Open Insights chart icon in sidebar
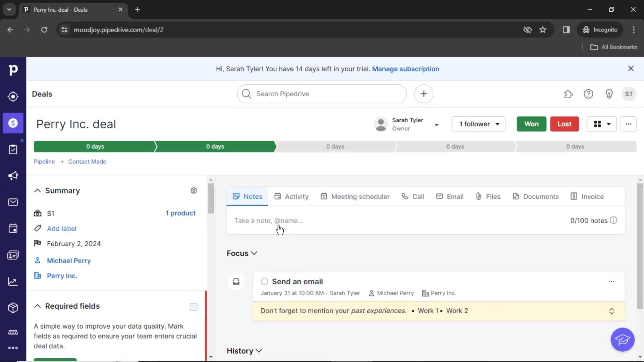The image size is (644, 362). 13,282
